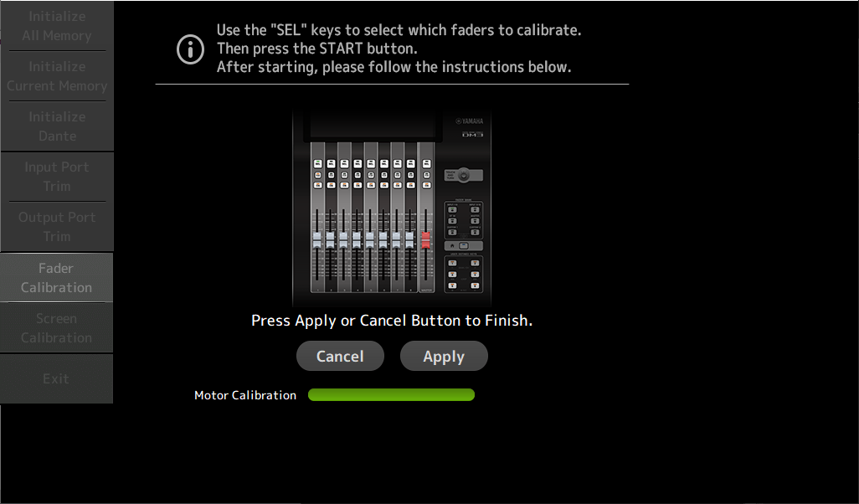Open Initialize All Memory from the sidebar
The width and height of the screenshot is (859, 504).
(x=57, y=26)
